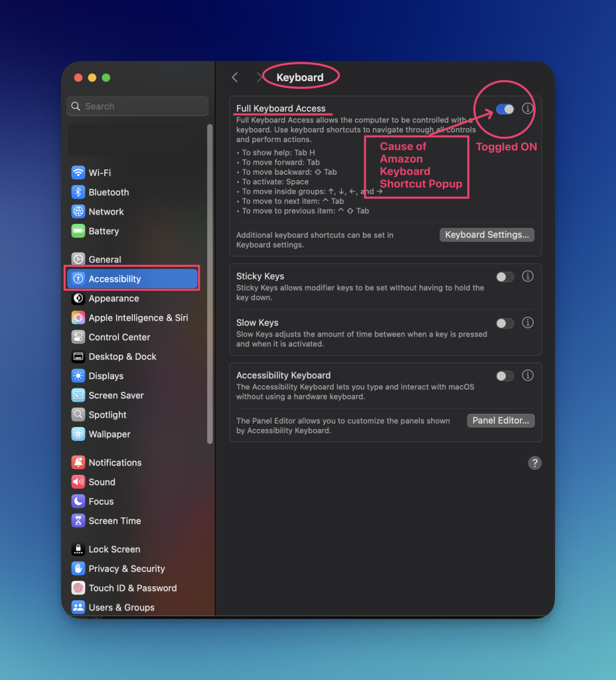The image size is (616, 680).
Task: Select the Displays sun icon
Action: pos(78,376)
